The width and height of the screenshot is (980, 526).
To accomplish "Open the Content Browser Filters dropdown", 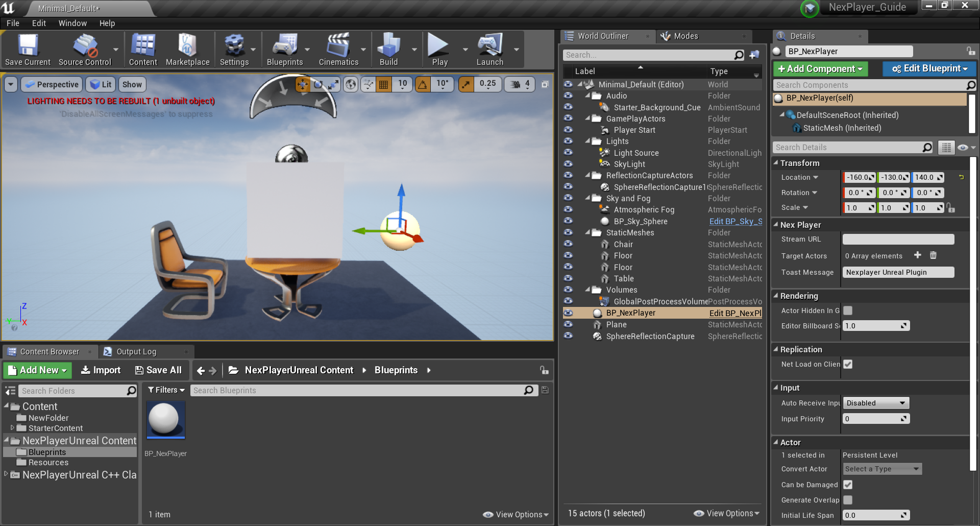I will pos(166,390).
